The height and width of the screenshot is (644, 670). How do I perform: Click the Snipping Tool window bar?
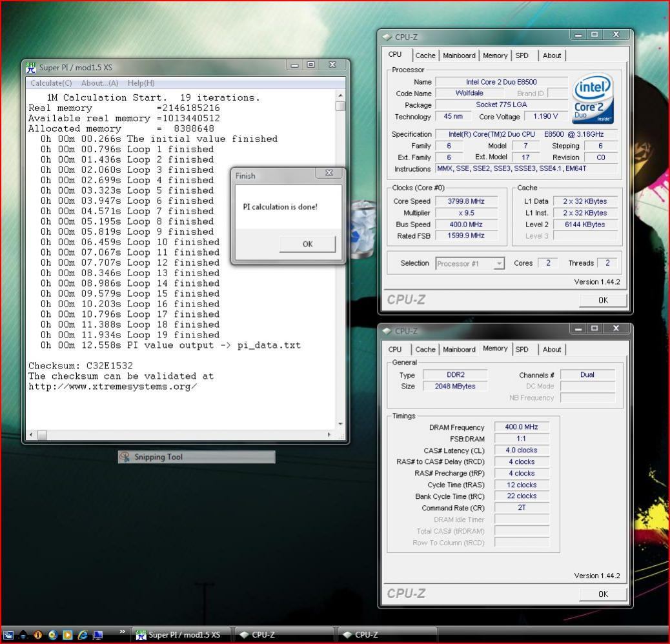pyautogui.click(x=197, y=457)
